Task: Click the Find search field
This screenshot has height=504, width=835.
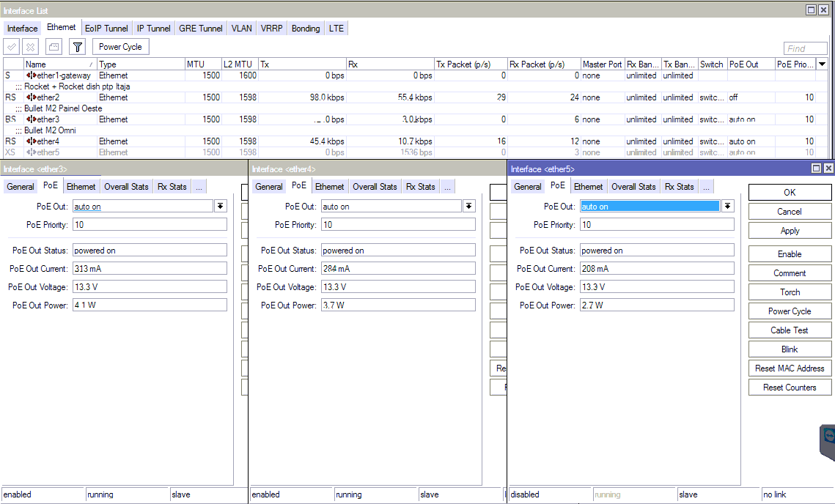Action: (805, 48)
